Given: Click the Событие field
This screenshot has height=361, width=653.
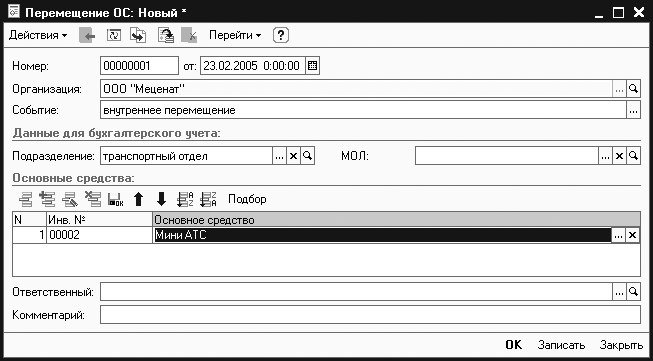Looking at the screenshot, I should pos(363,110).
